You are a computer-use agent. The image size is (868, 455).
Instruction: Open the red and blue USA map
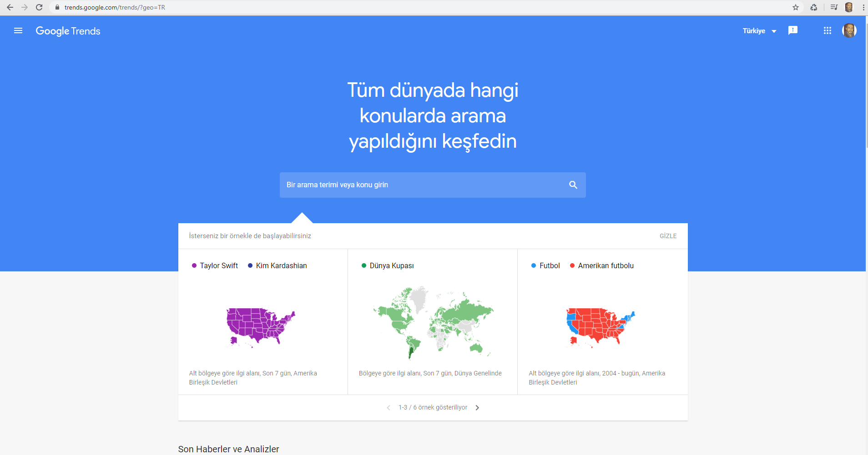(601, 327)
